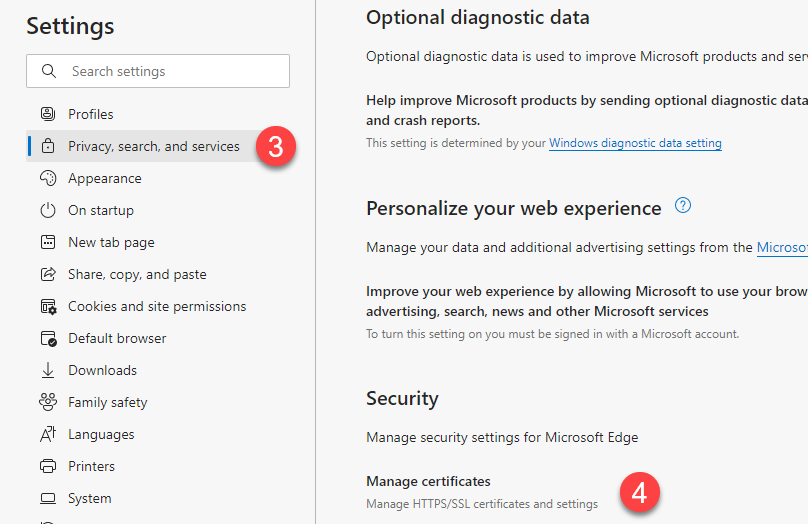Select Family safety
Image resolution: width=808 pixels, height=524 pixels.
coord(158,402)
